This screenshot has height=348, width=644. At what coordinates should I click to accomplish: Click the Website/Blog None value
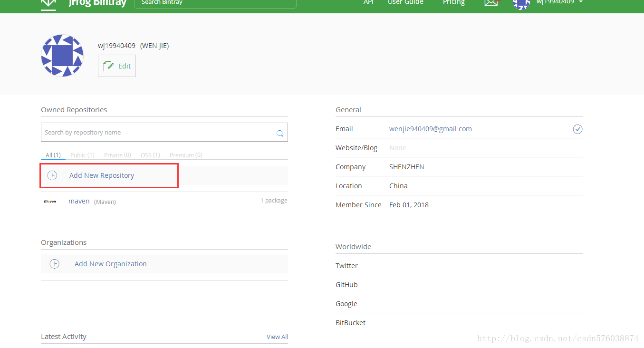(x=398, y=148)
